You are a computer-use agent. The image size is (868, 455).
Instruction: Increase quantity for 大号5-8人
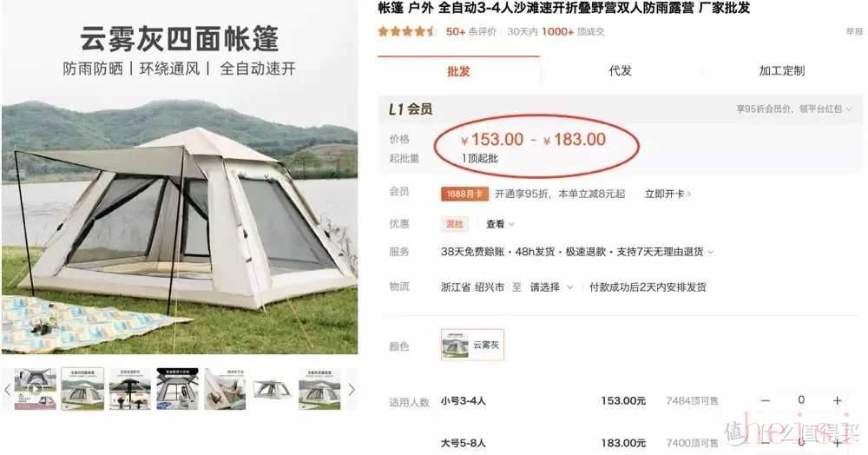pyautogui.click(x=837, y=442)
